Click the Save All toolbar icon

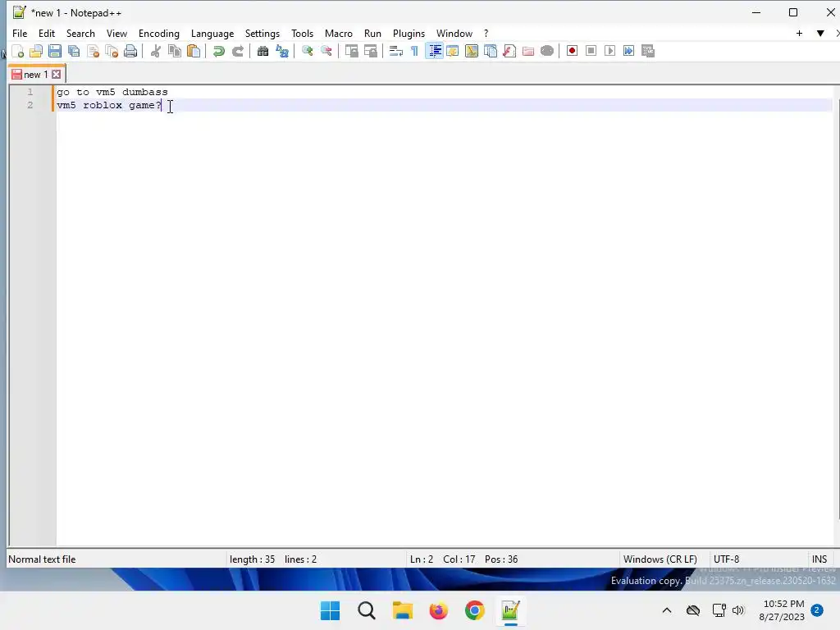click(x=74, y=51)
